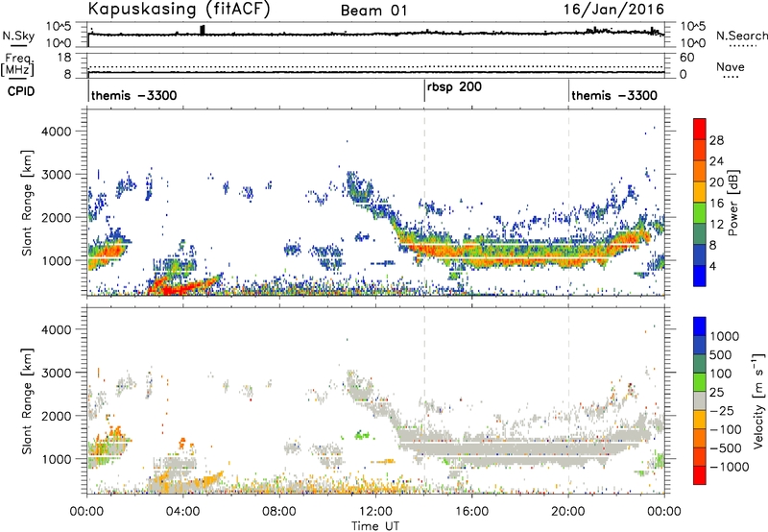
Task: Click the 'Nave' legend label
Action: pyautogui.click(x=731, y=67)
